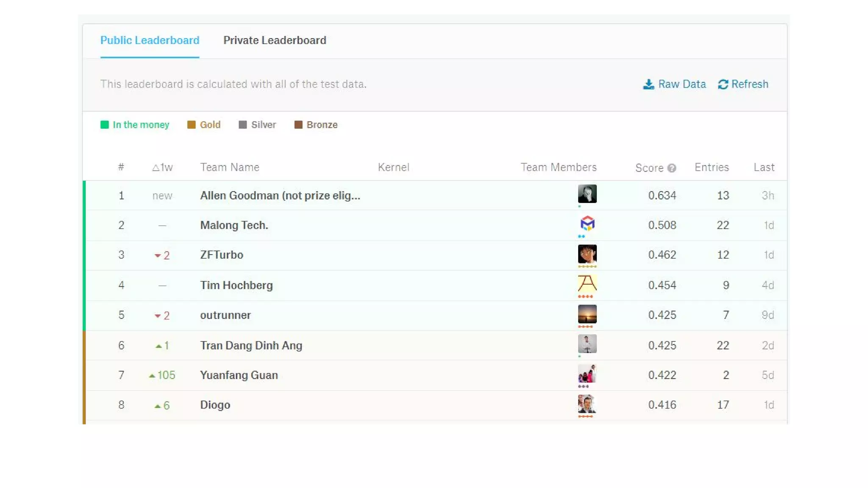868x488 pixels.
Task: Click ZFTurbo's profile avatar
Action: [x=587, y=254]
